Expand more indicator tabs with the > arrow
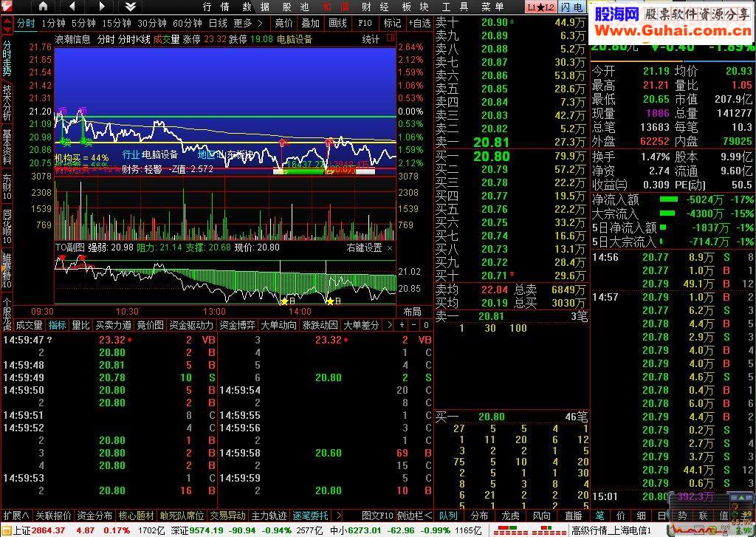The width and height of the screenshot is (756, 537). click(x=390, y=325)
